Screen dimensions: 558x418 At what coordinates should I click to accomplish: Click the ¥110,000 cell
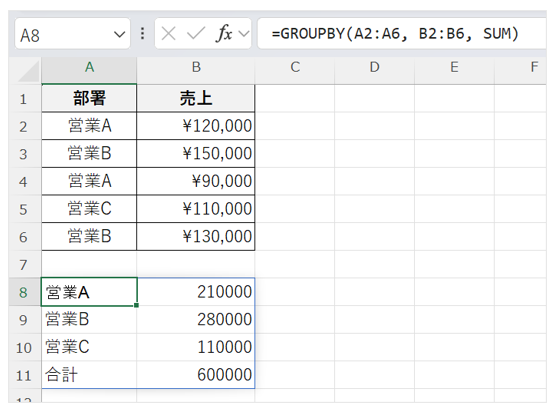point(196,209)
